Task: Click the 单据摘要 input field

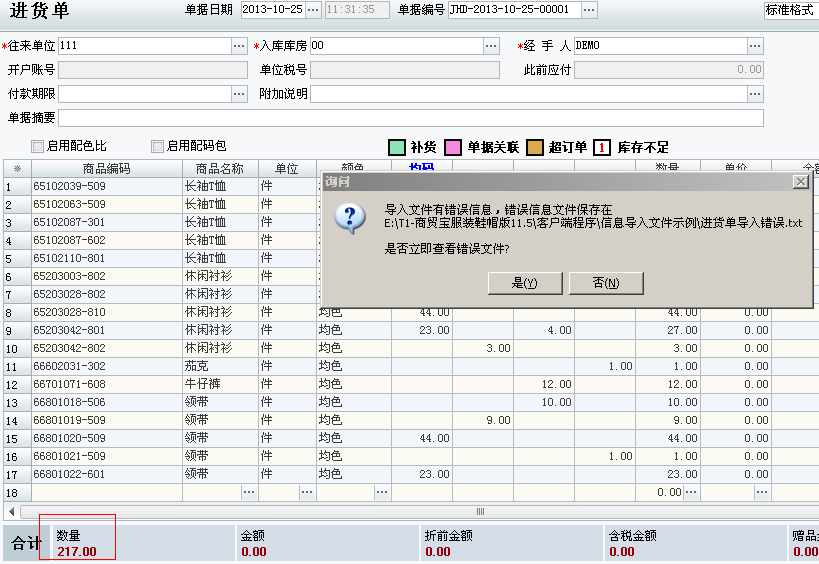Action: pos(411,118)
